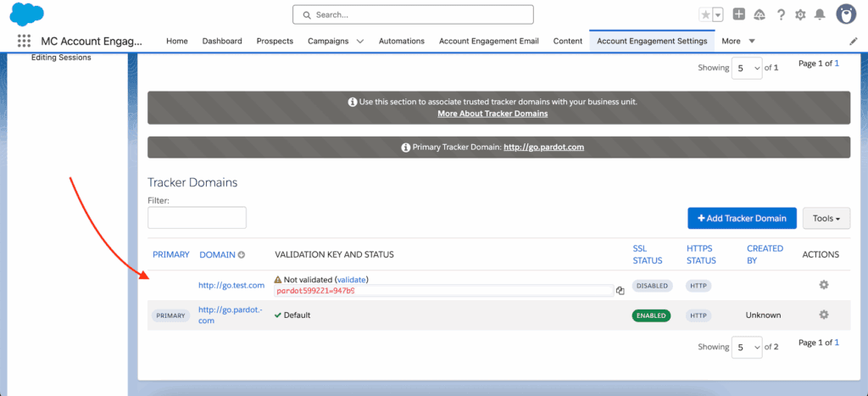Select Editing Sessions in the sidebar
868x396 pixels.
pyautogui.click(x=61, y=57)
